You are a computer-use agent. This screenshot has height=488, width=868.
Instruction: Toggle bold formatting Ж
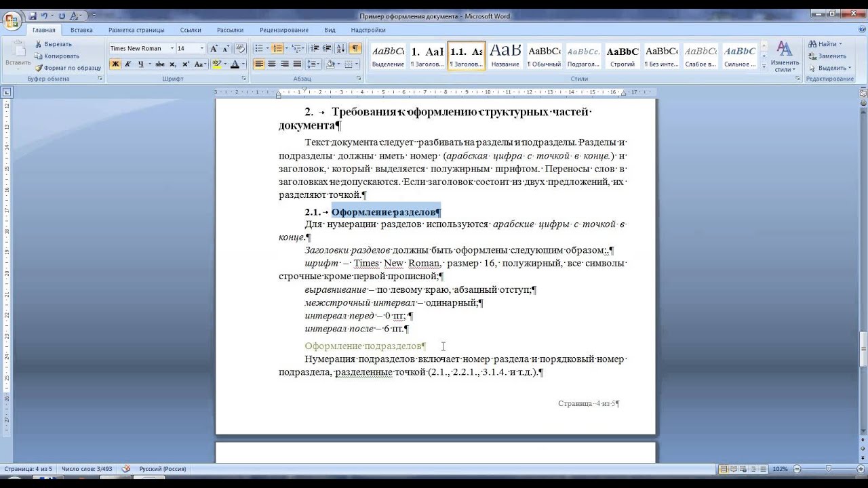click(115, 64)
